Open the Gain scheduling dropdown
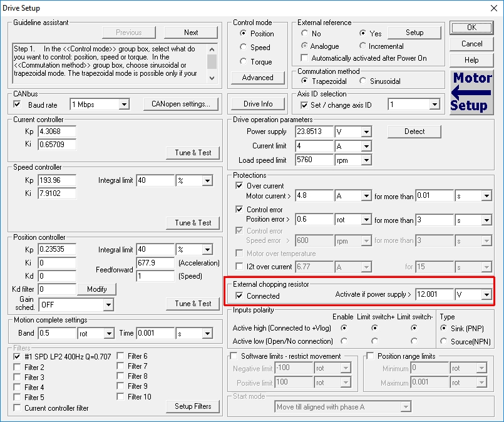Viewport: 504px width, 422px height. coord(109,304)
